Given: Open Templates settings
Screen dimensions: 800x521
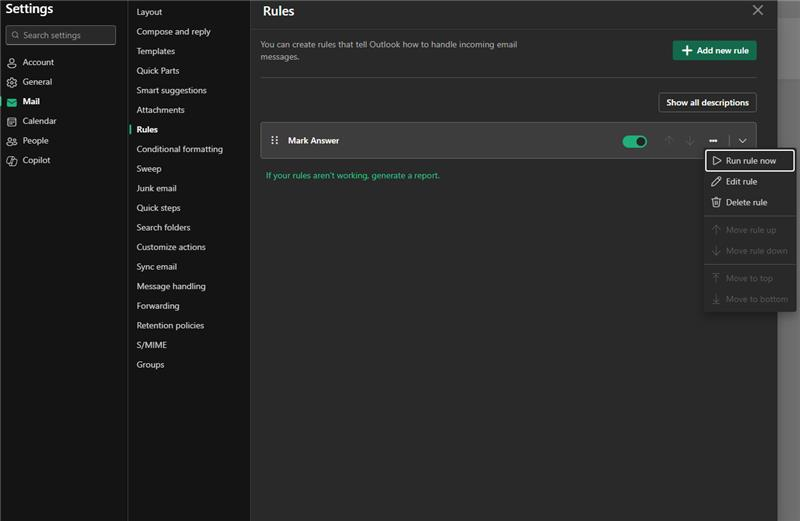Looking at the screenshot, I should pyautogui.click(x=156, y=52).
